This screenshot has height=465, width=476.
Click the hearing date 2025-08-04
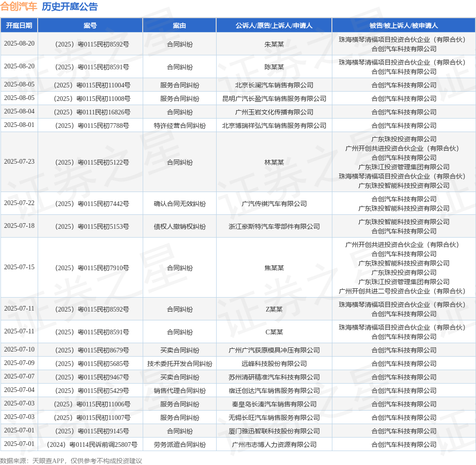click(x=19, y=112)
